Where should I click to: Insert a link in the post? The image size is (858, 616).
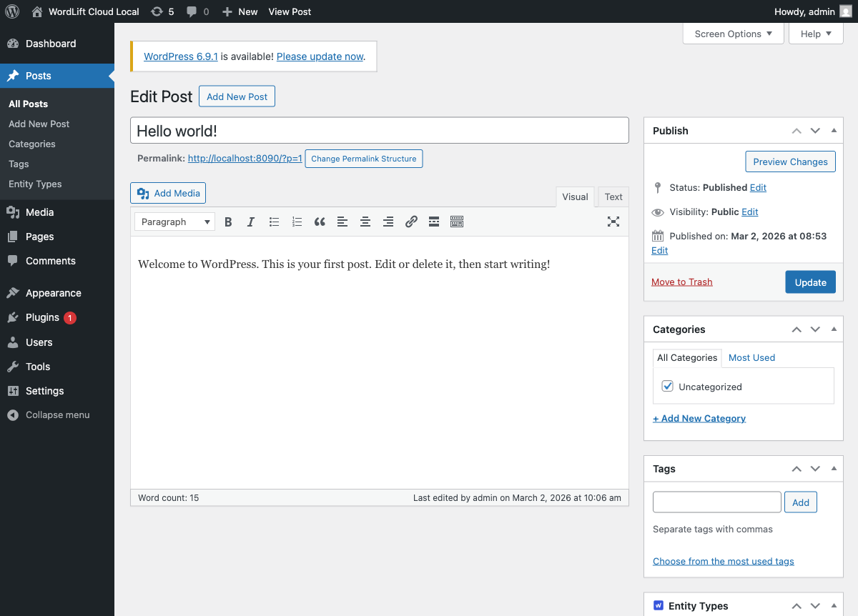(411, 222)
